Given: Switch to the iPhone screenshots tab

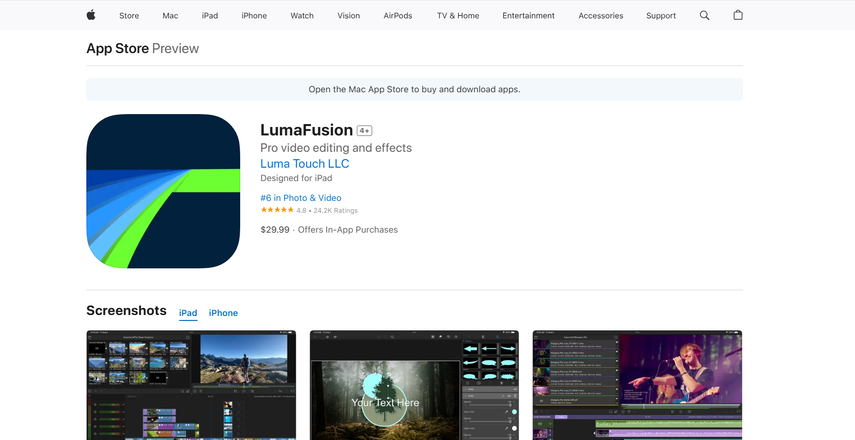Looking at the screenshot, I should coord(223,313).
